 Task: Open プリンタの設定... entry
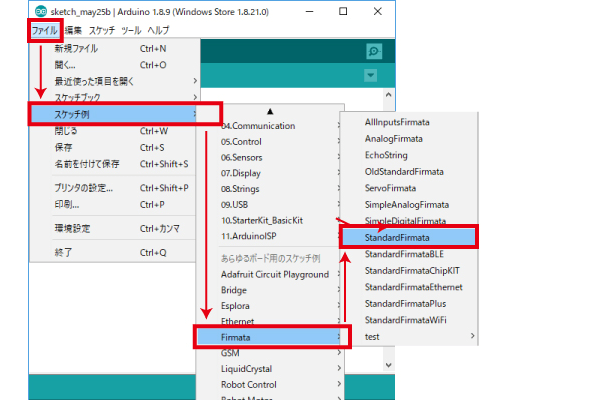point(114,188)
